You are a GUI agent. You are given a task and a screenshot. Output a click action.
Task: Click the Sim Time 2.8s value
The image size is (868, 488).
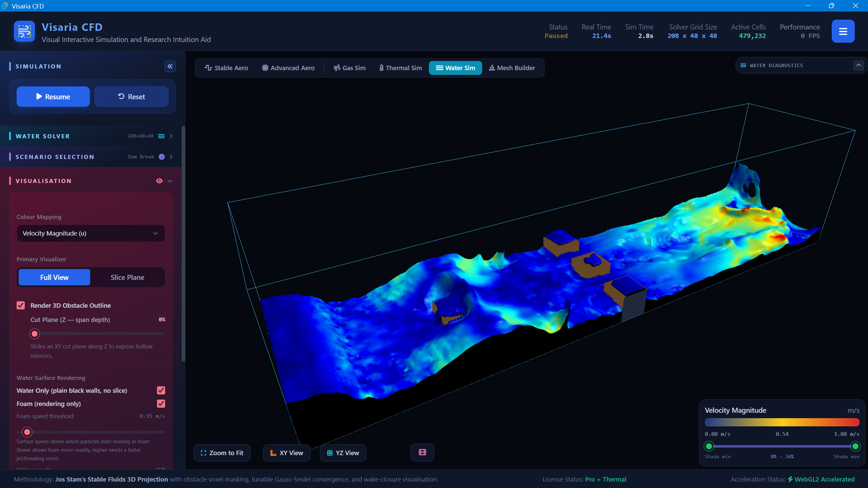(646, 36)
